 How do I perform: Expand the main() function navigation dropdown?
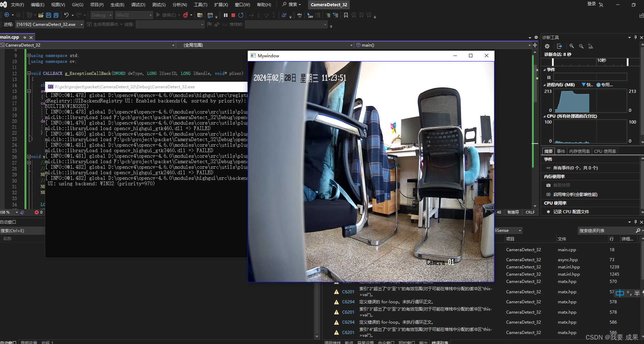pos(530,45)
